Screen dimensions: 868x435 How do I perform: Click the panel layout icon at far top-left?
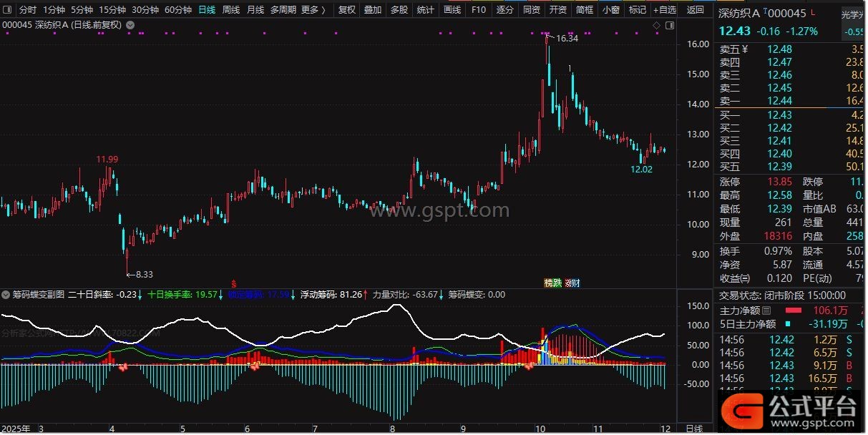[x=8, y=10]
